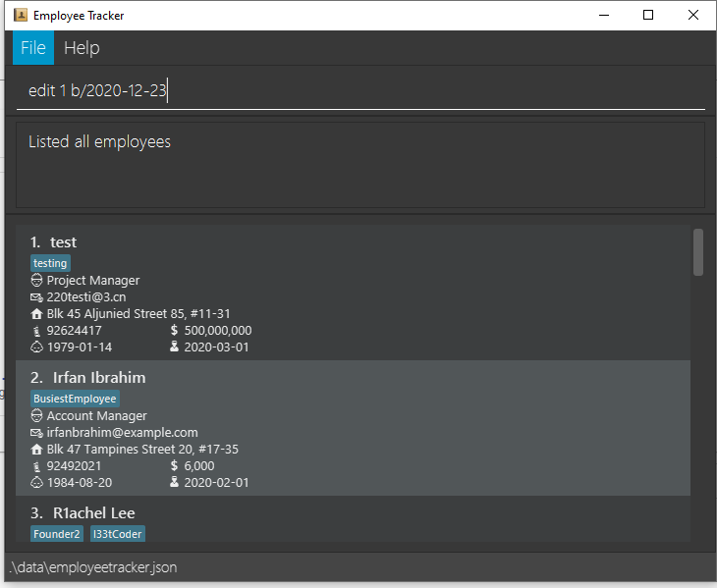Minimize the Employee Tracker window
Screen dimensions: 717x588
[x=604, y=15]
